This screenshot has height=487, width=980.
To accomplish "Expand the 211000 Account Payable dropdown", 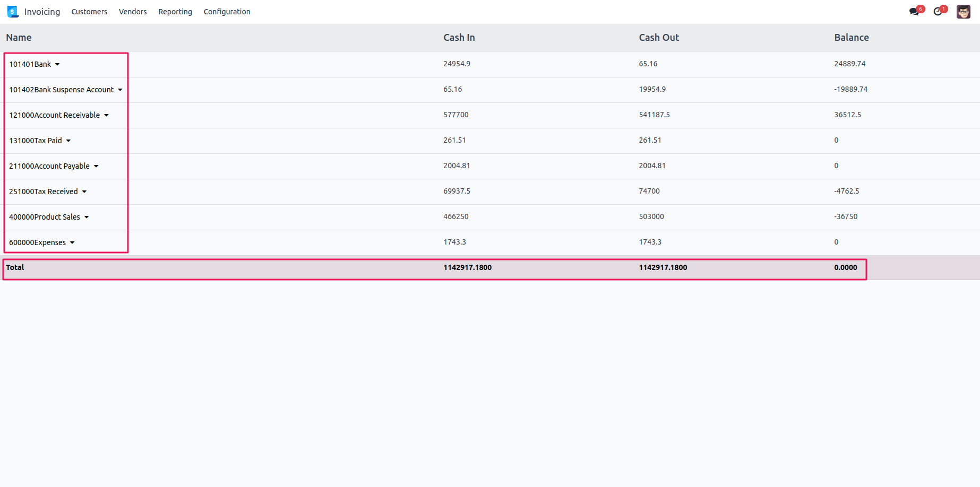I will click(96, 167).
